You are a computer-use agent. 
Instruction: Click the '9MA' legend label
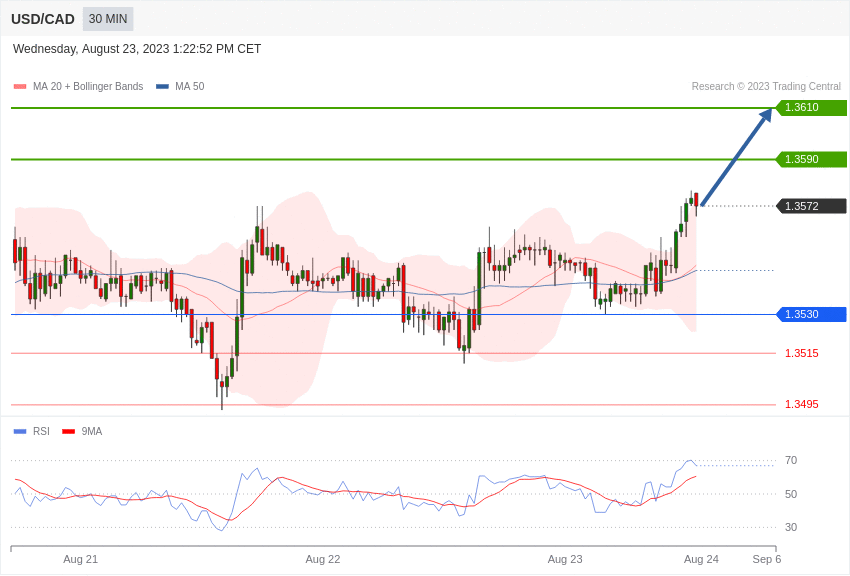[x=92, y=431]
